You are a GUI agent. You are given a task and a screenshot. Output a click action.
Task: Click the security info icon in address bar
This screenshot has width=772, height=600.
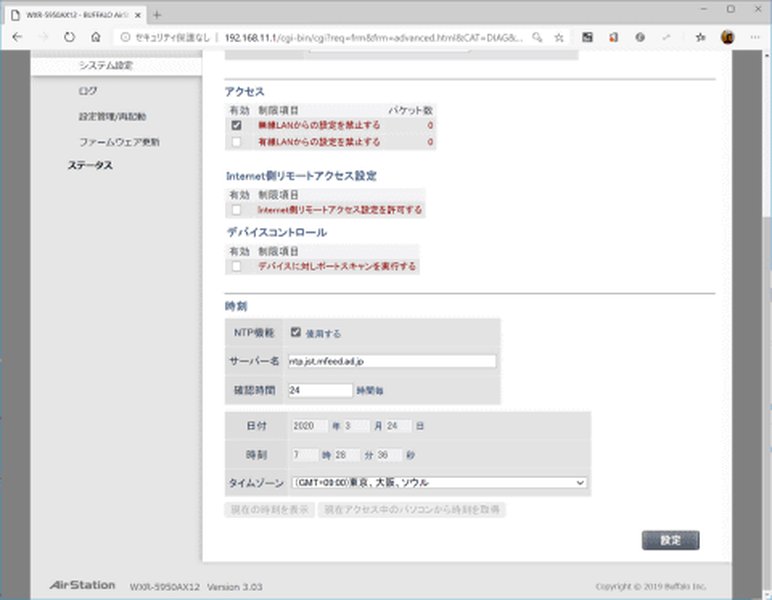[x=126, y=37]
